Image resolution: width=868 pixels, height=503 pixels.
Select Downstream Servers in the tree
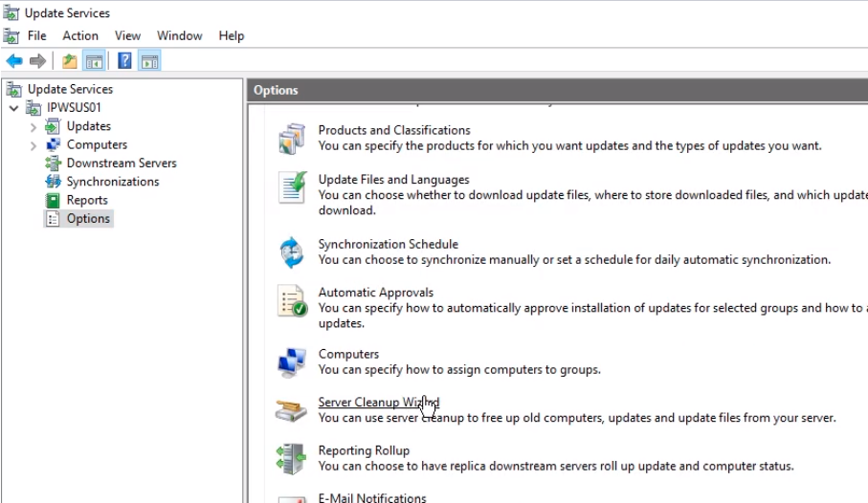pos(121,164)
